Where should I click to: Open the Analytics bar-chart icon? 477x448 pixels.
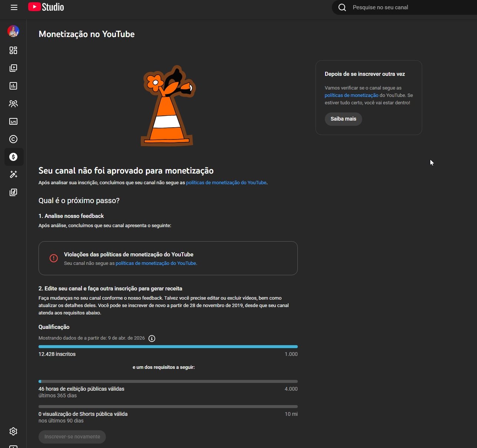[13, 86]
